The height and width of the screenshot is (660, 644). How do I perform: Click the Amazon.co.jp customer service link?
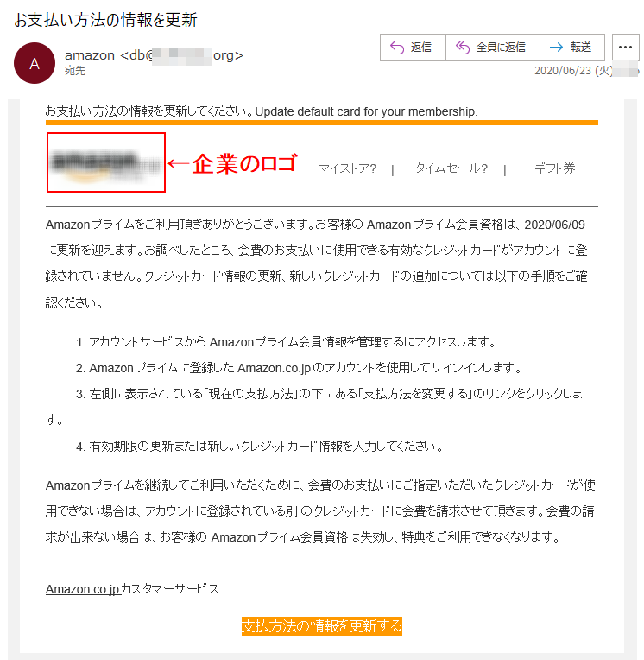[83, 589]
